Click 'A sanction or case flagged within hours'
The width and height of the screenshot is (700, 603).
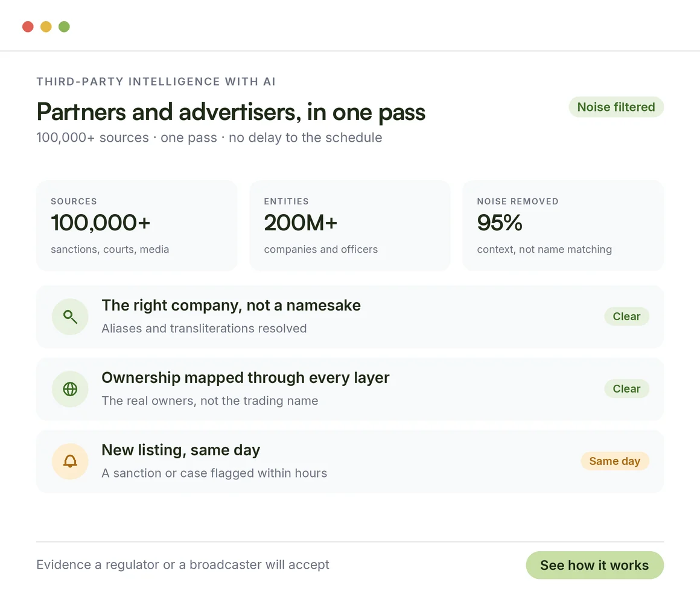[214, 473]
